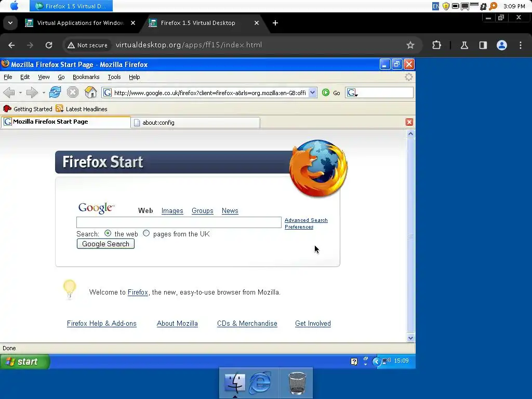Launch Internet Explorer from dock
This screenshot has width=532, height=399.
260,383
